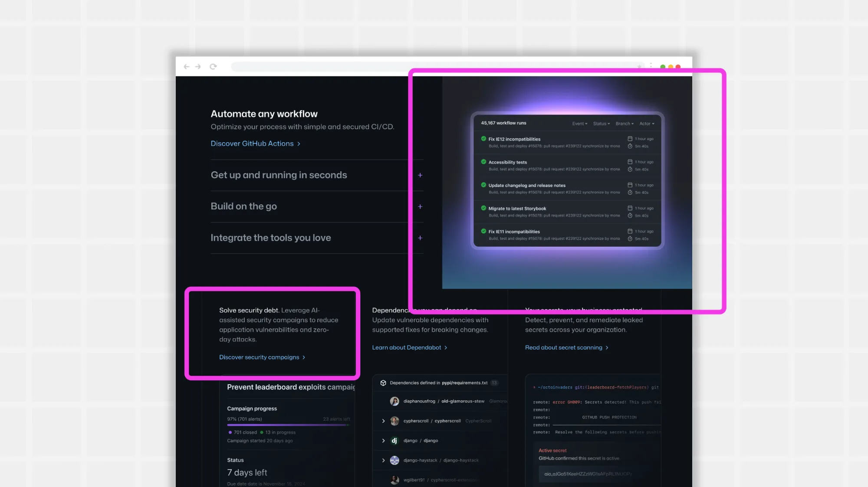Click green success check beside Accessibility tests
Screen dimensions: 868x487
point(483,162)
